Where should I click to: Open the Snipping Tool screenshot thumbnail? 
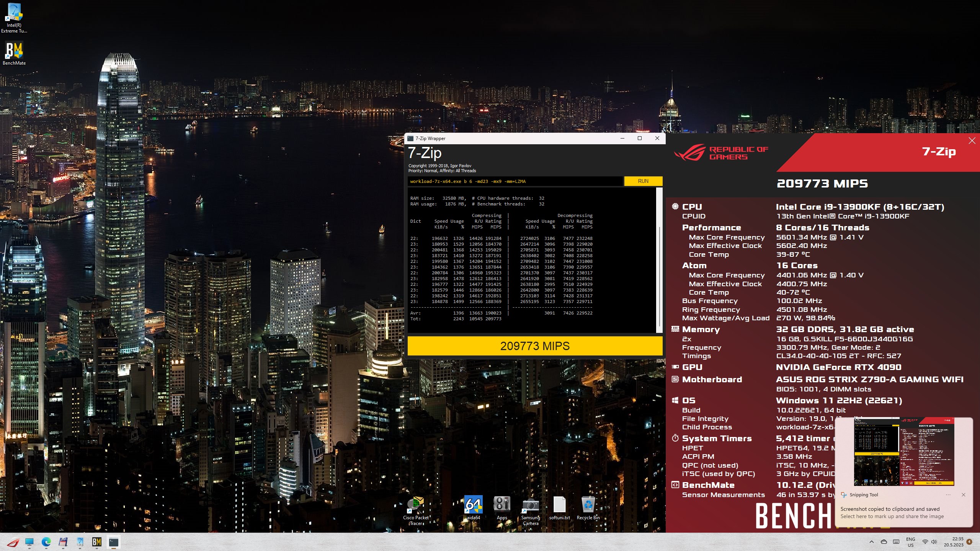[904, 452]
